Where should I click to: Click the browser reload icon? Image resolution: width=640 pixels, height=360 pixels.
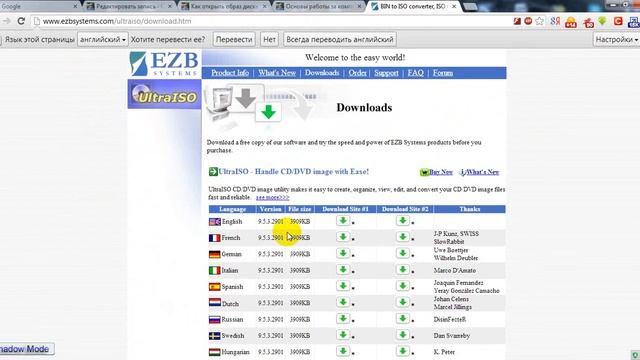coord(21,21)
